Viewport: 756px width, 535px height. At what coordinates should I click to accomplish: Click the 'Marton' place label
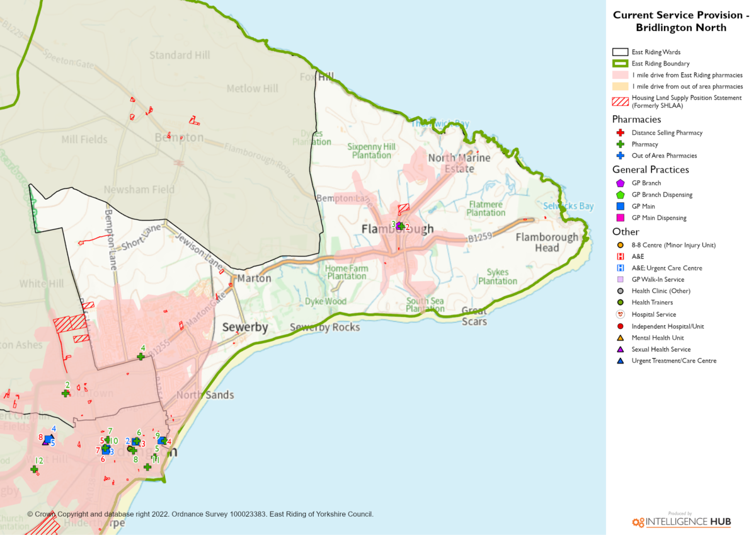tap(255, 278)
